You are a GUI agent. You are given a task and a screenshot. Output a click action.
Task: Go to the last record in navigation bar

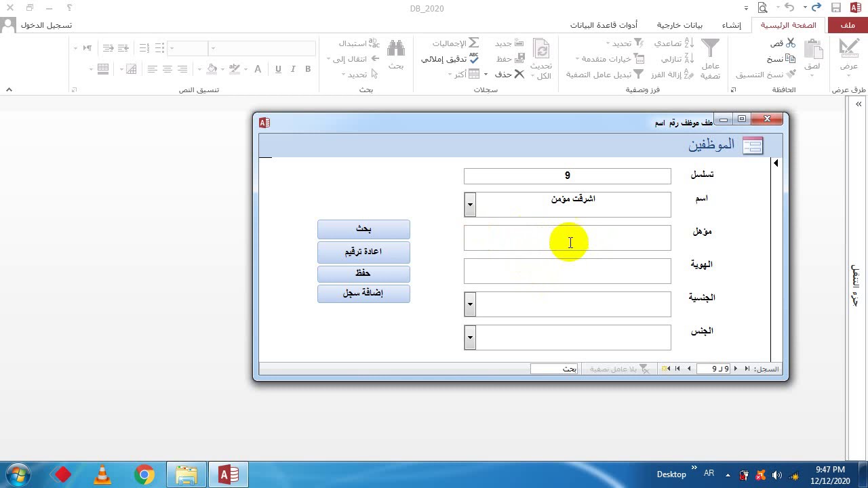coord(677,369)
